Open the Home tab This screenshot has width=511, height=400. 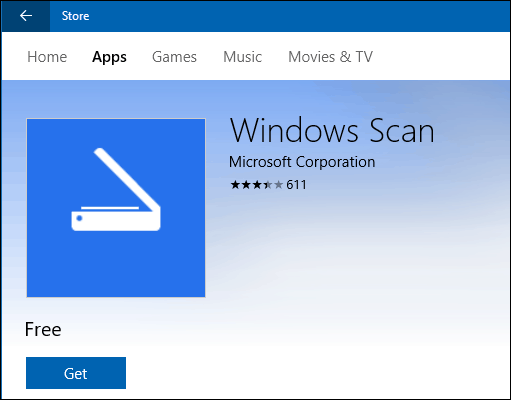[47, 57]
